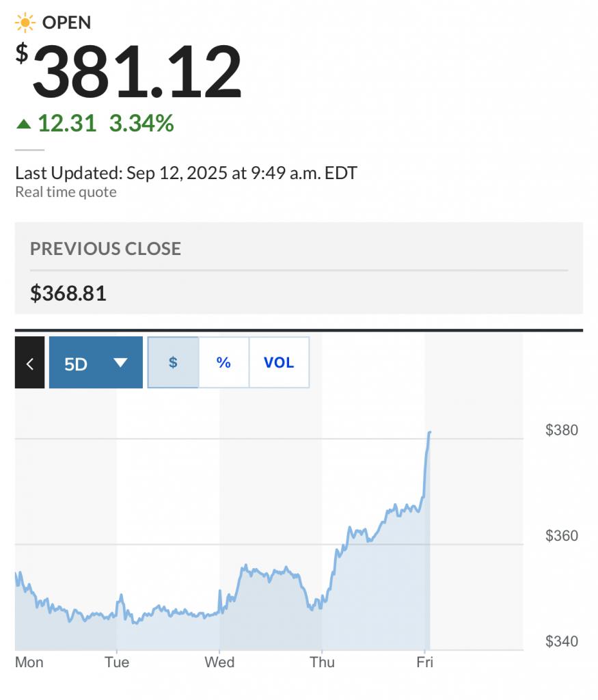Viewport: 598px width, 700px height.
Task: Click the Wed label on chart axis
Action: pos(219,662)
